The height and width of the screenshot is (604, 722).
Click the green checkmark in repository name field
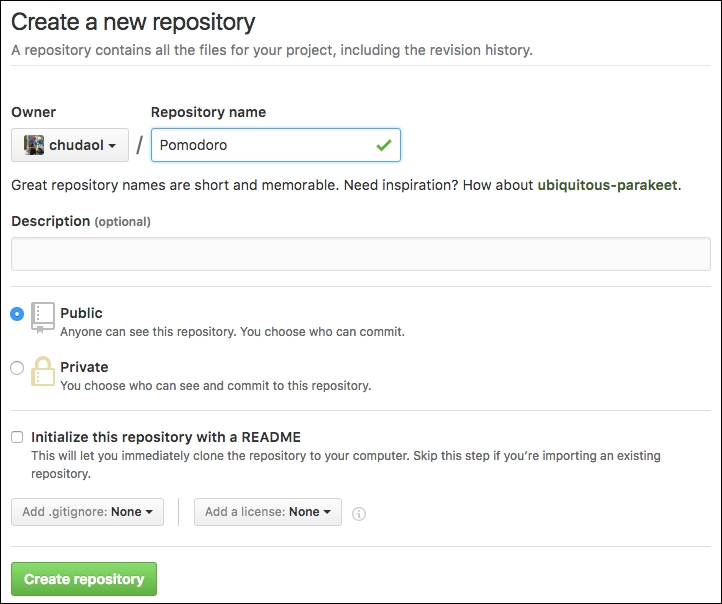[x=384, y=145]
